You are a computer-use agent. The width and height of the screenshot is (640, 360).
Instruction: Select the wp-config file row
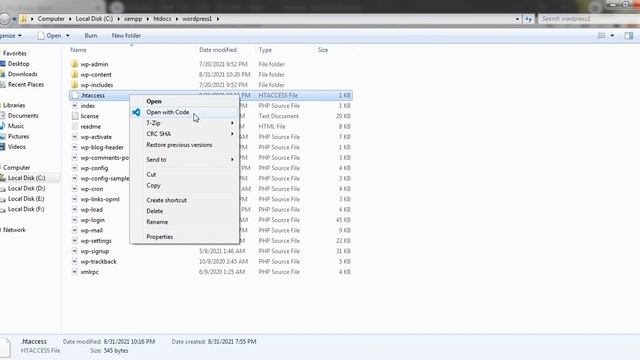pos(211,168)
